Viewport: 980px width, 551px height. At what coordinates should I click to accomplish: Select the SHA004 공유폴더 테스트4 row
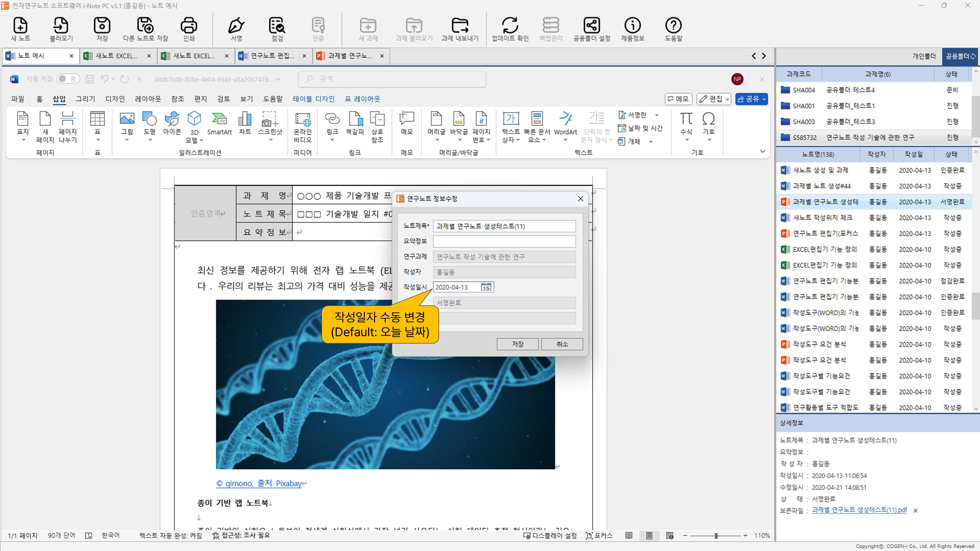[873, 90]
